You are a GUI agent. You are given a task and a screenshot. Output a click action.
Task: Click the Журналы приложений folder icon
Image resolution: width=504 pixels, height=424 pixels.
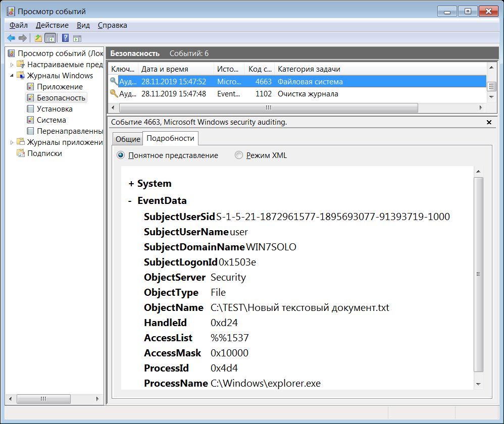(21, 142)
